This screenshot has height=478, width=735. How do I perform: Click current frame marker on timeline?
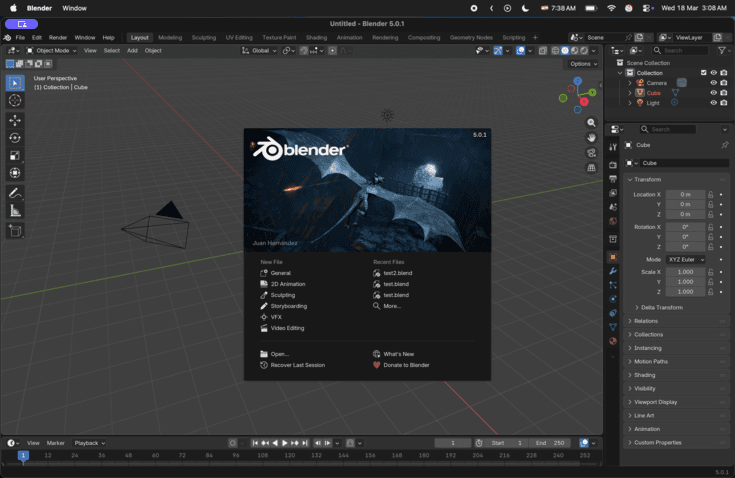tap(23, 455)
